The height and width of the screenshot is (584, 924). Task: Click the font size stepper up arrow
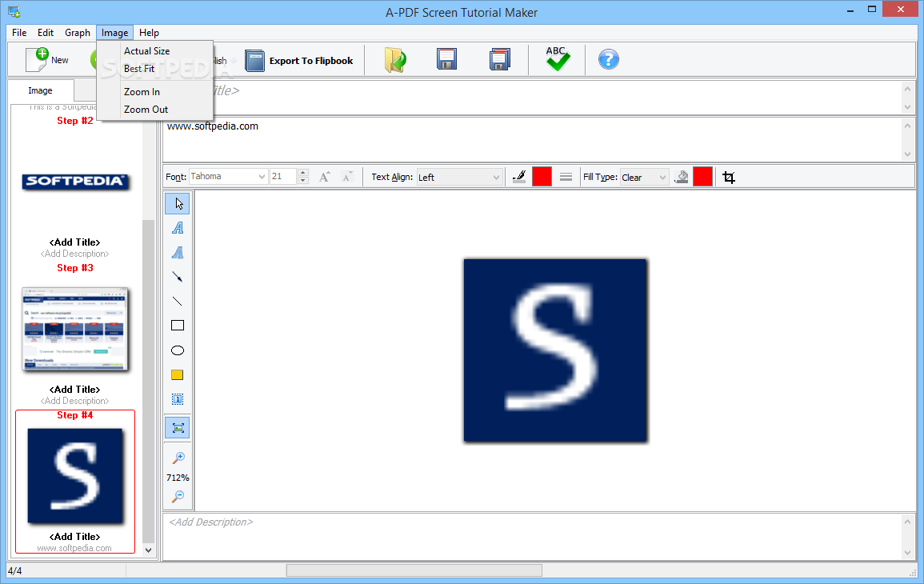[303, 173]
